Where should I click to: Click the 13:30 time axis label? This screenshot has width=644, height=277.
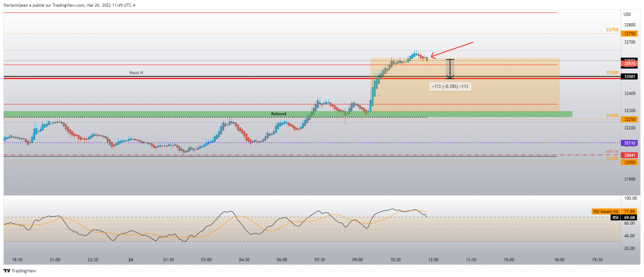tap(471, 260)
